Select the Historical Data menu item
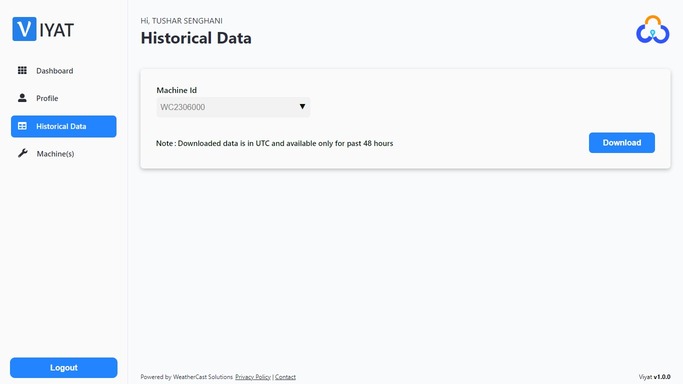The height and width of the screenshot is (384, 683). (x=64, y=126)
